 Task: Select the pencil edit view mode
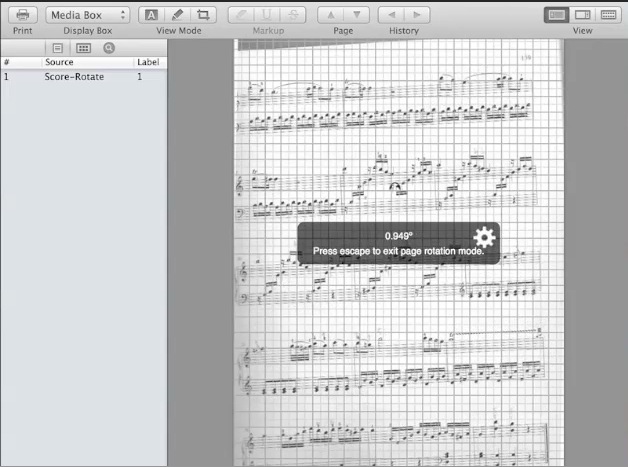pos(177,15)
